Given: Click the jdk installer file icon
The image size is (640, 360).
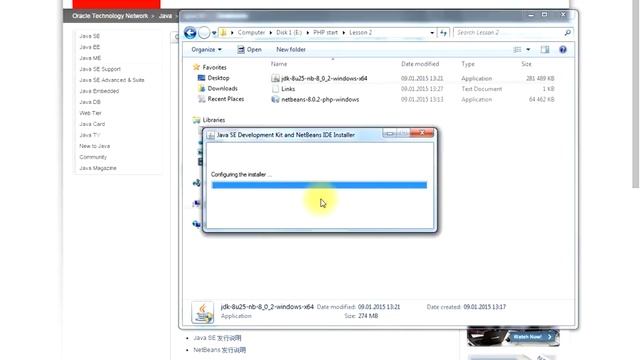Looking at the screenshot, I should coord(275,78).
